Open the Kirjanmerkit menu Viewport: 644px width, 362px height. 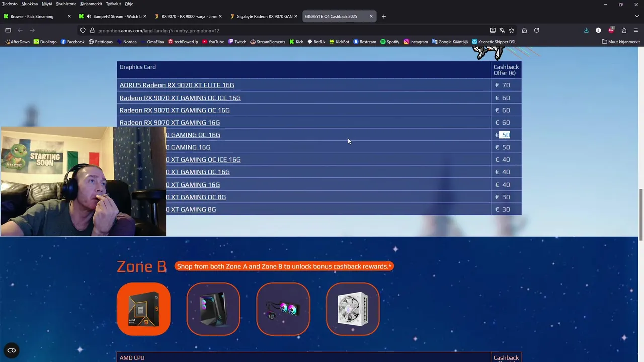91,4
